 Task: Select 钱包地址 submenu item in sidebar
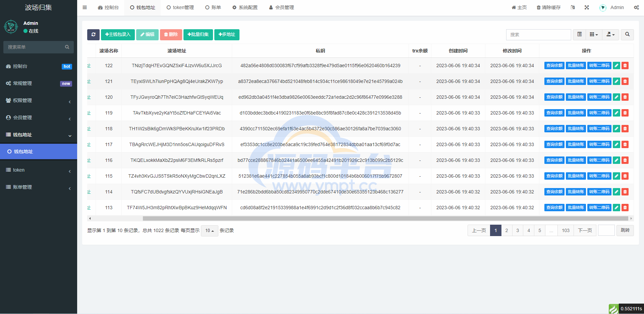click(x=39, y=151)
